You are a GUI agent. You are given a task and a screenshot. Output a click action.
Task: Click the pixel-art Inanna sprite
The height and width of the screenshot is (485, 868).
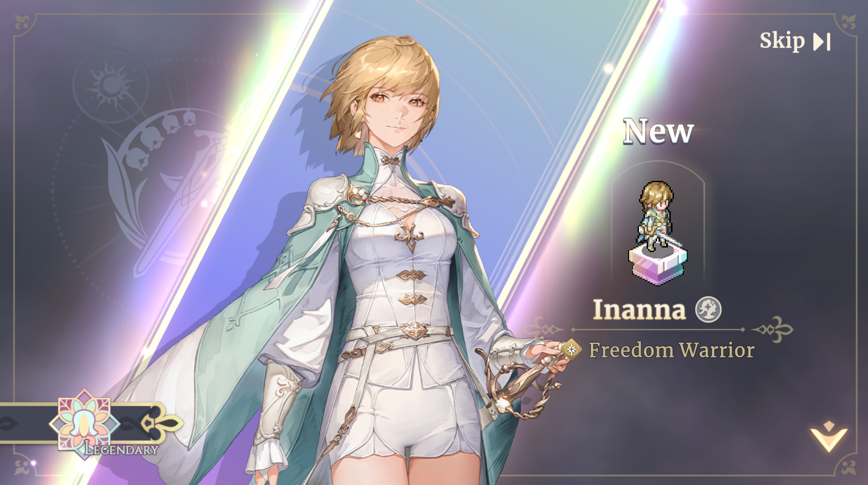pos(658,216)
